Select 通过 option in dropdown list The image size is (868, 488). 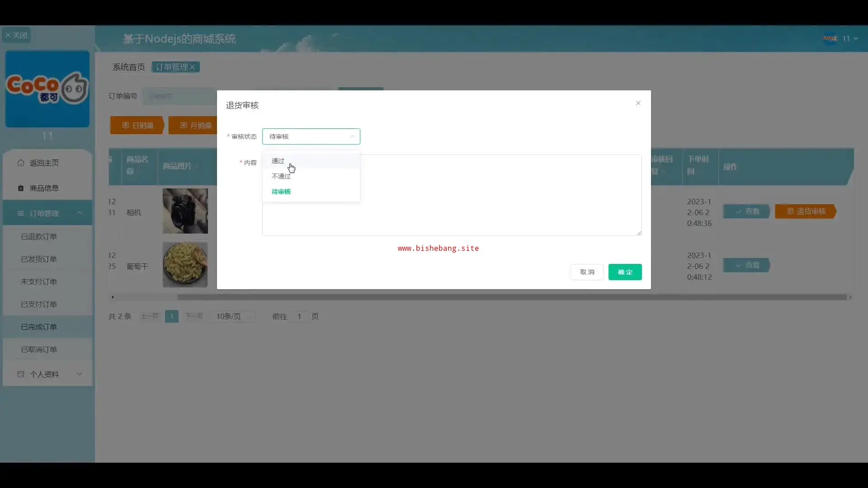pos(278,161)
